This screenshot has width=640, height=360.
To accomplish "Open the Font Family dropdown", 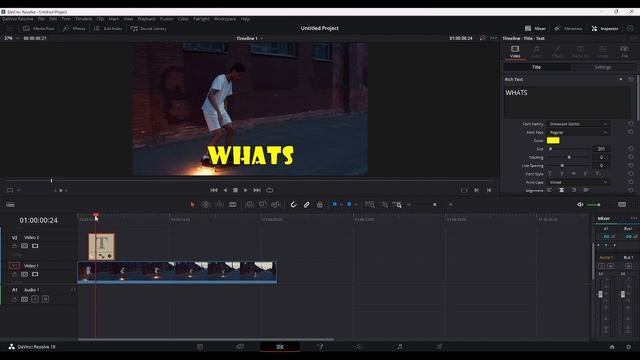I will [x=578, y=124].
